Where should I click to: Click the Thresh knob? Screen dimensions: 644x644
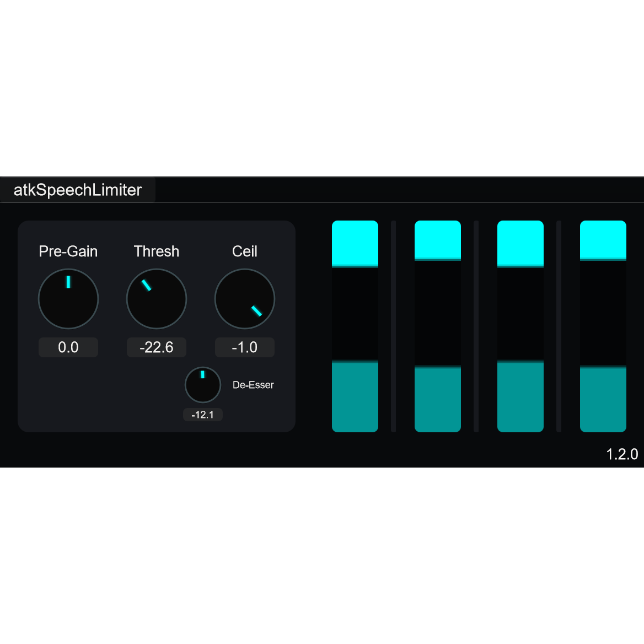[157, 299]
